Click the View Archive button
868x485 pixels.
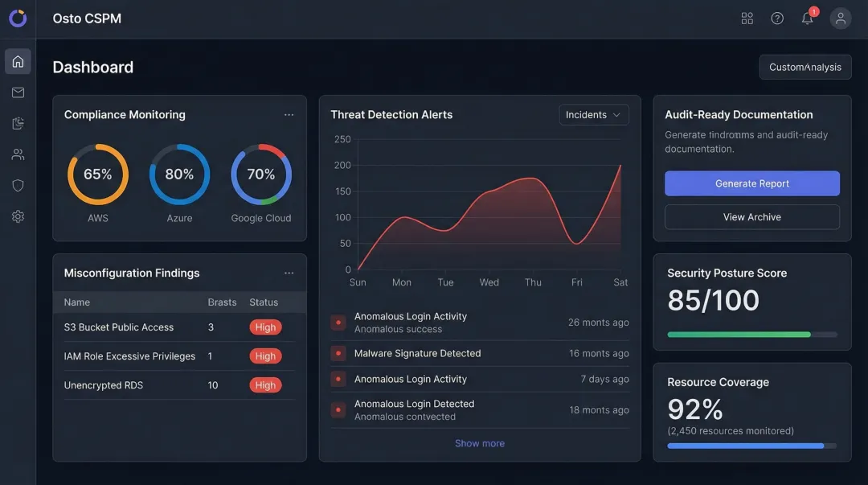[751, 216]
